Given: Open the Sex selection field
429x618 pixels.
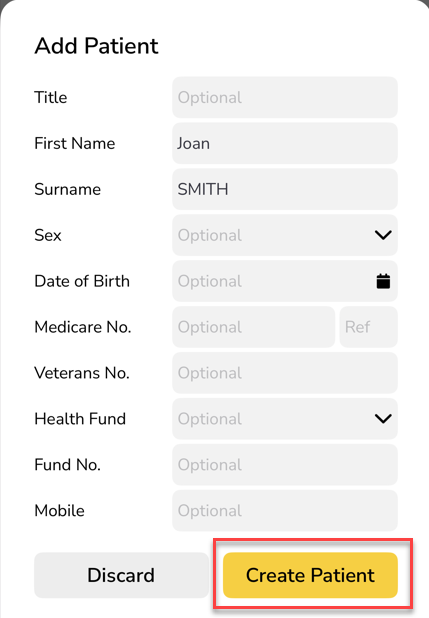Looking at the screenshot, I should (x=285, y=235).
